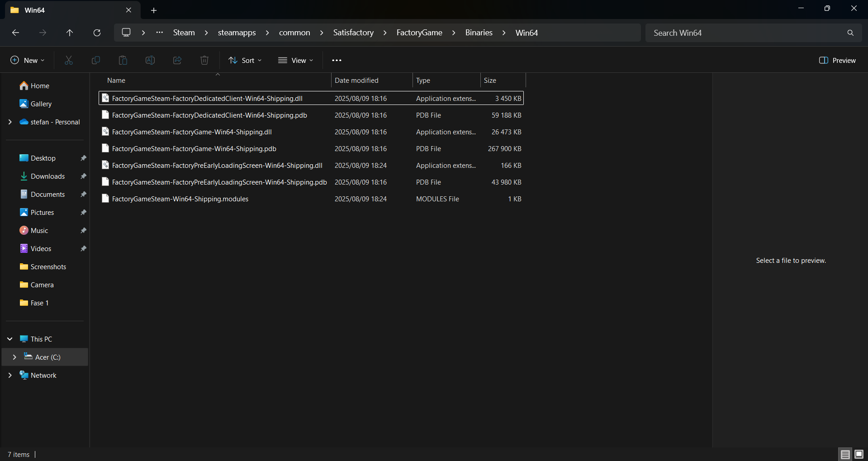Image resolution: width=868 pixels, height=461 pixels.
Task: Unpin Pictures pin icon
Action: (83, 213)
